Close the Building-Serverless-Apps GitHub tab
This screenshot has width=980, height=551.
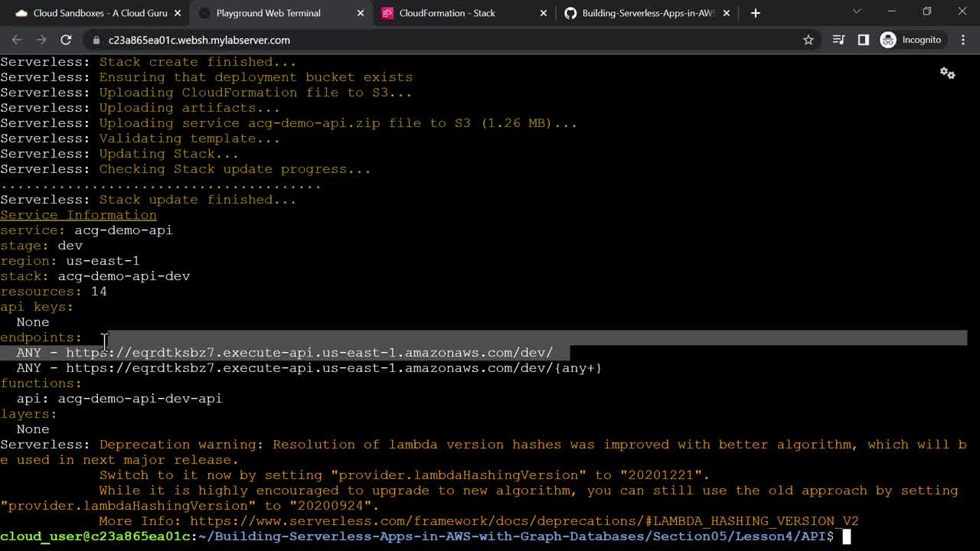point(727,13)
